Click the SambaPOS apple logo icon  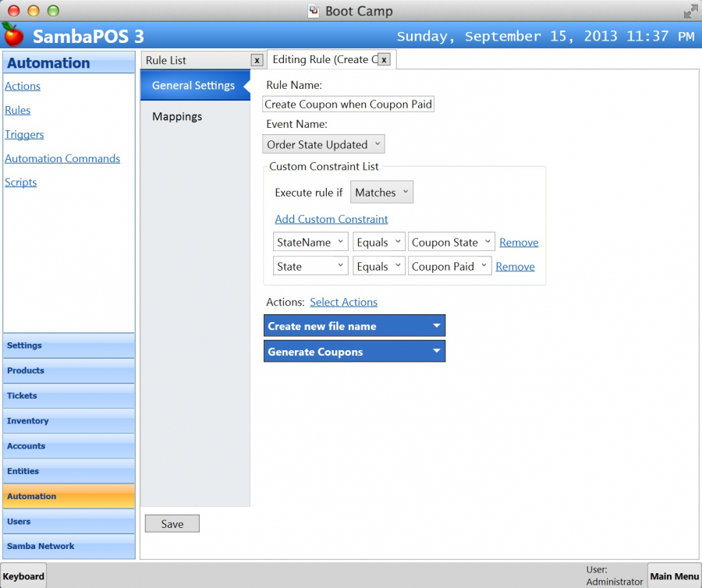tap(13, 35)
